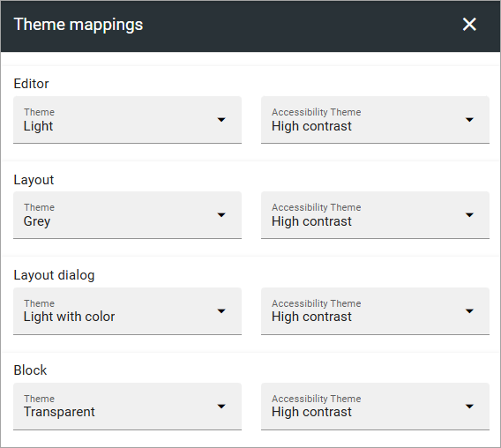Open the Layout Accessibility Theme dropdown
This screenshot has height=448, width=501.
coord(375,215)
